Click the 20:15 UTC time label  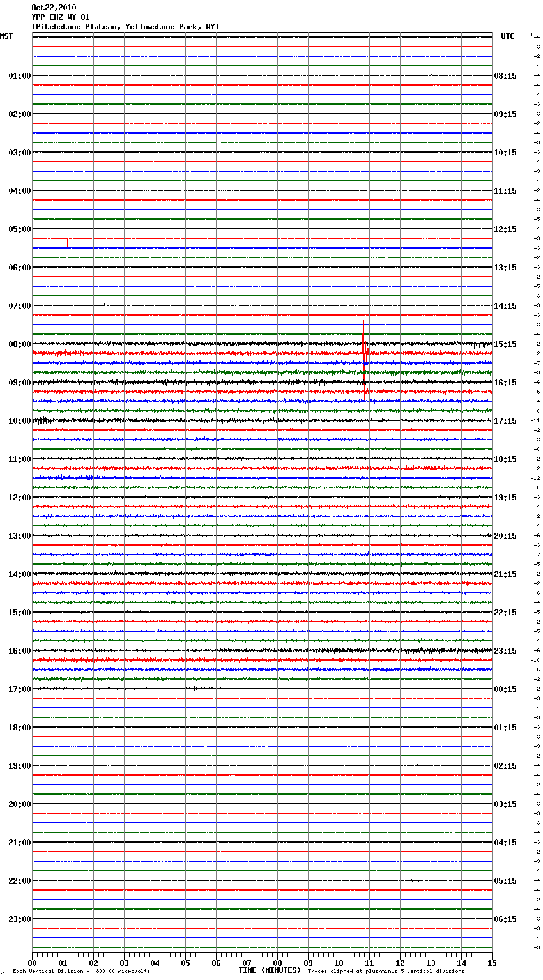pos(505,536)
